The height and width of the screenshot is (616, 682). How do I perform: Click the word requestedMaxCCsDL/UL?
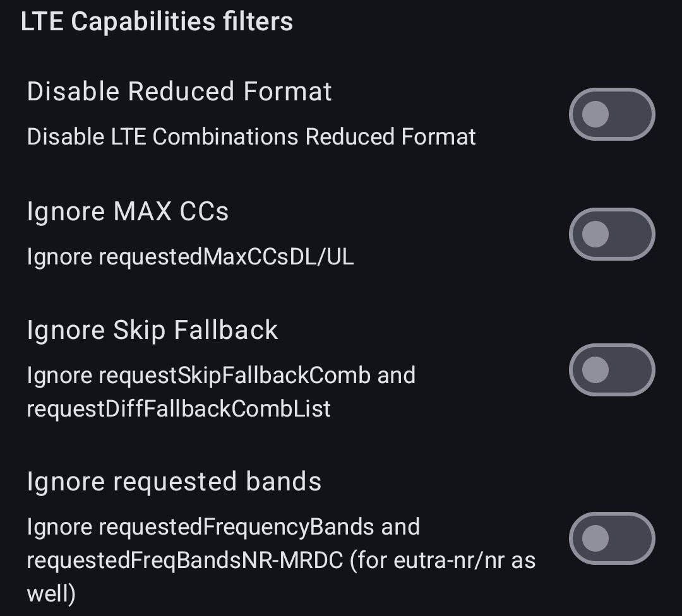(x=226, y=257)
